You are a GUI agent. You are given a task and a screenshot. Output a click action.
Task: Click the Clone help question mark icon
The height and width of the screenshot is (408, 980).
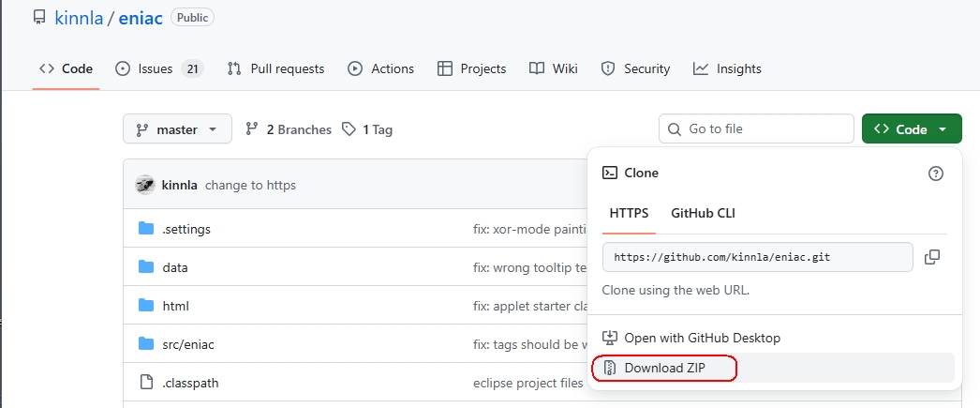pos(934,173)
